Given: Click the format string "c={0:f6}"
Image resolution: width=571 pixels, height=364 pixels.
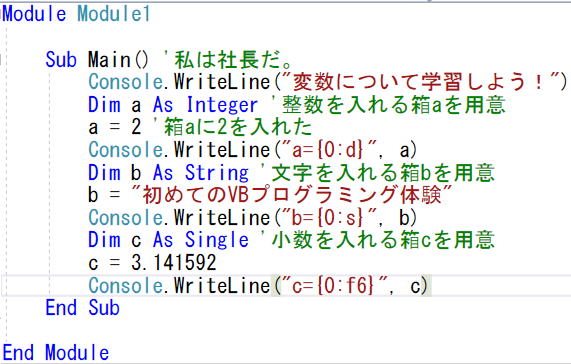Looking at the screenshot, I should coord(335,285).
